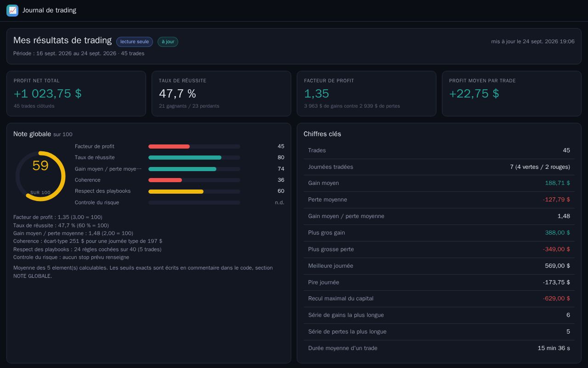
Task: Click the yellow Respect des playbooks bar
Action: click(176, 191)
